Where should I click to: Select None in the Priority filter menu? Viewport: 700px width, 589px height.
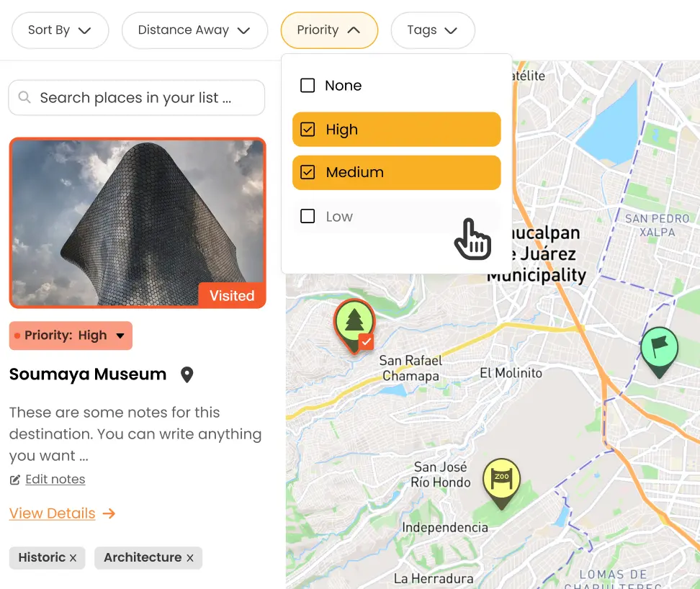click(x=308, y=85)
